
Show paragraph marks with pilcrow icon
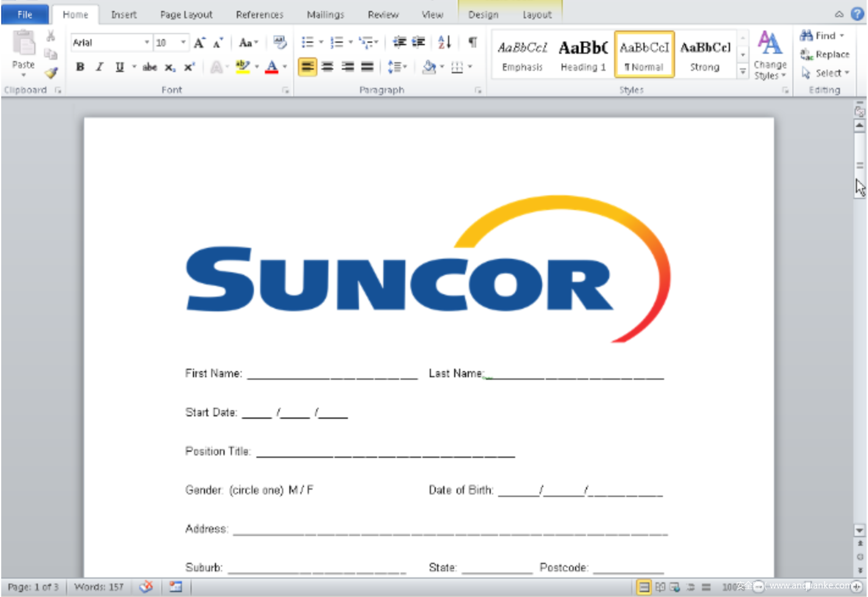point(472,42)
